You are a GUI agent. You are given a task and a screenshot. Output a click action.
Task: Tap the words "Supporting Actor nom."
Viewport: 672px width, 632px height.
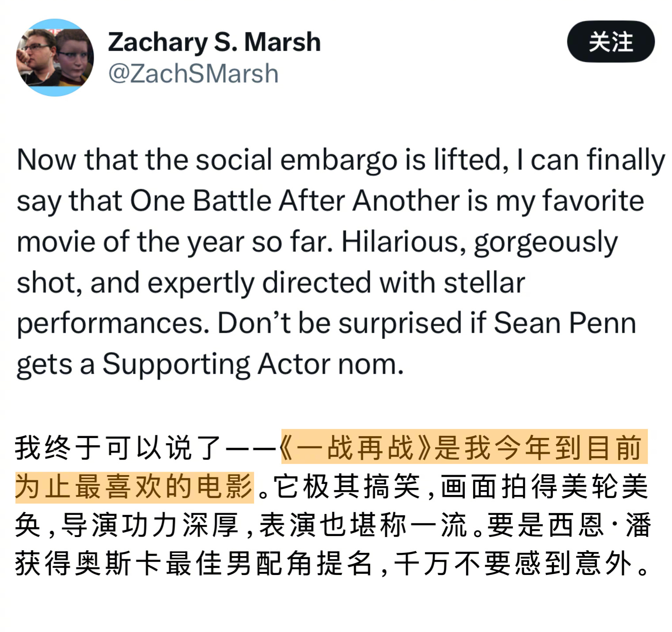coord(253,364)
